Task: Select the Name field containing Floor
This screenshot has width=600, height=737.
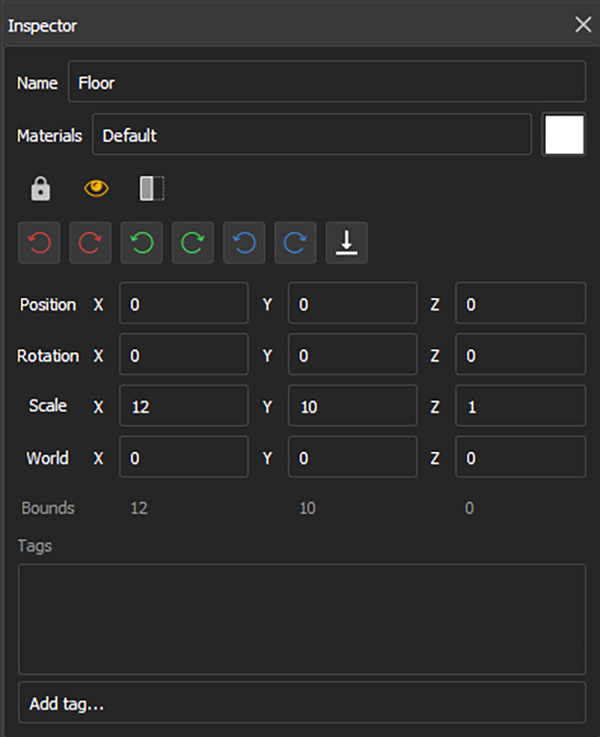Action: pos(327,81)
